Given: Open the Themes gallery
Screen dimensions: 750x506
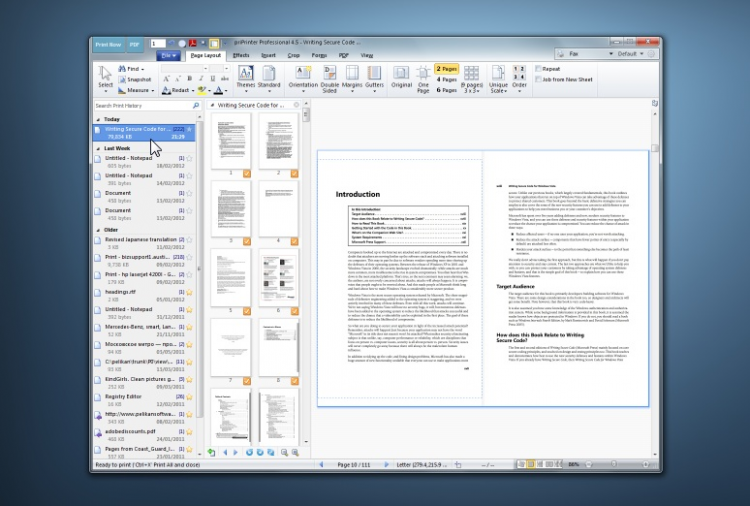Looking at the screenshot, I should tap(245, 79).
